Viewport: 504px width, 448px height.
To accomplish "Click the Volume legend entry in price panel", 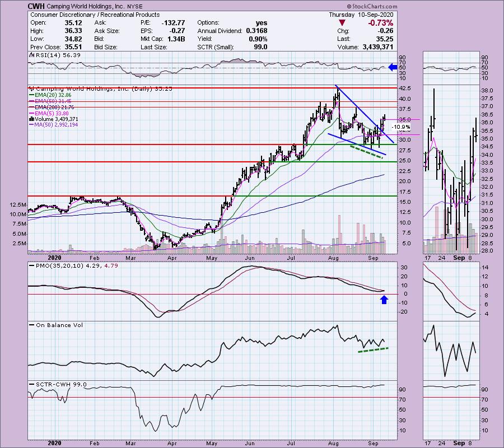I will click(x=53, y=119).
